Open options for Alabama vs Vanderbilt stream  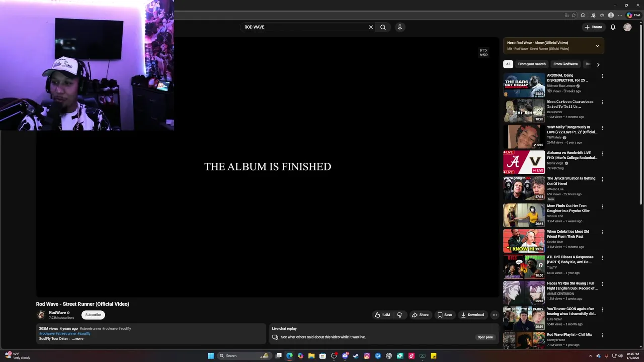click(602, 153)
